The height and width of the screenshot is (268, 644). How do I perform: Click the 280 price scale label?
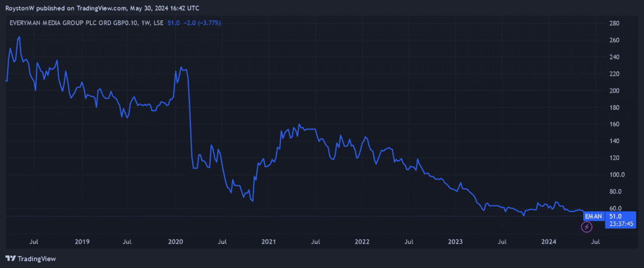click(x=615, y=24)
